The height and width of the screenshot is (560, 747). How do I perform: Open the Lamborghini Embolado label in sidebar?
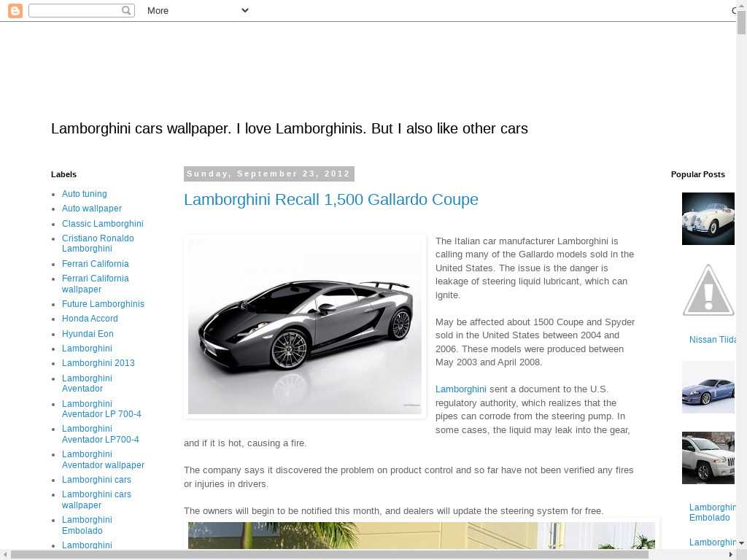pyautogui.click(x=87, y=525)
